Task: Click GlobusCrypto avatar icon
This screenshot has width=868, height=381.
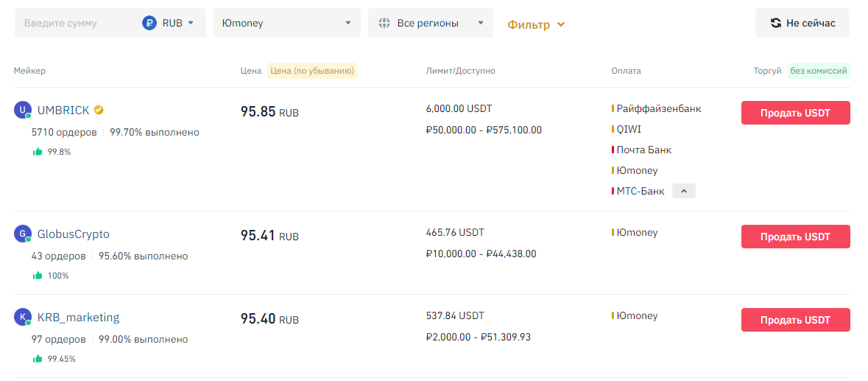Action: [x=22, y=234]
